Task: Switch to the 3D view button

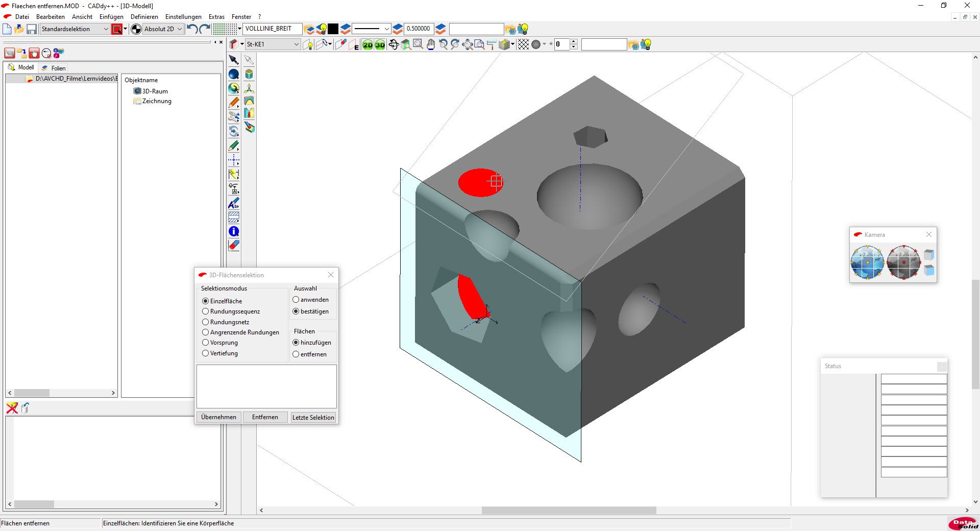Action: 380,45
